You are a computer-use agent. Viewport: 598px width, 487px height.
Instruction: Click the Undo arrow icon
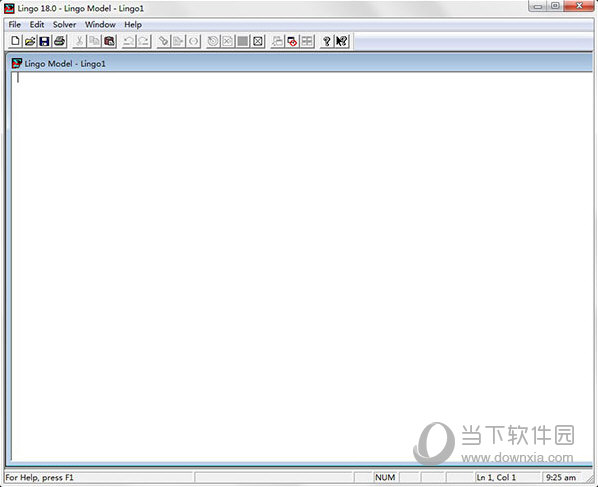tap(129, 41)
